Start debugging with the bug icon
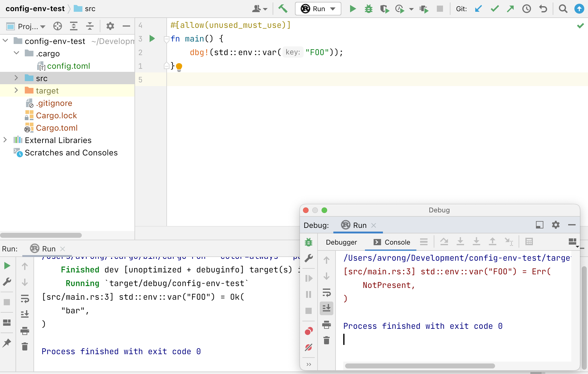The height and width of the screenshot is (374, 588). 368,9
